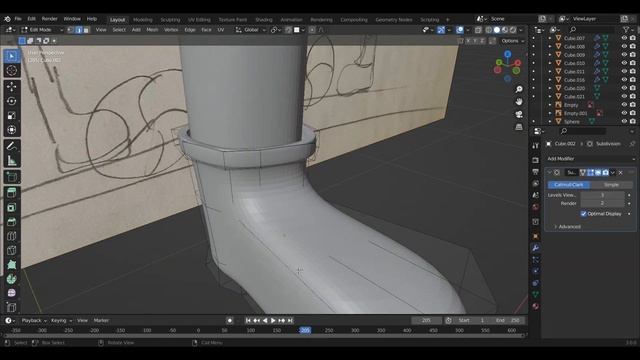Toggle Optimal Display checkbox
Image resolution: width=640 pixels, height=360 pixels.
pyautogui.click(x=583, y=214)
